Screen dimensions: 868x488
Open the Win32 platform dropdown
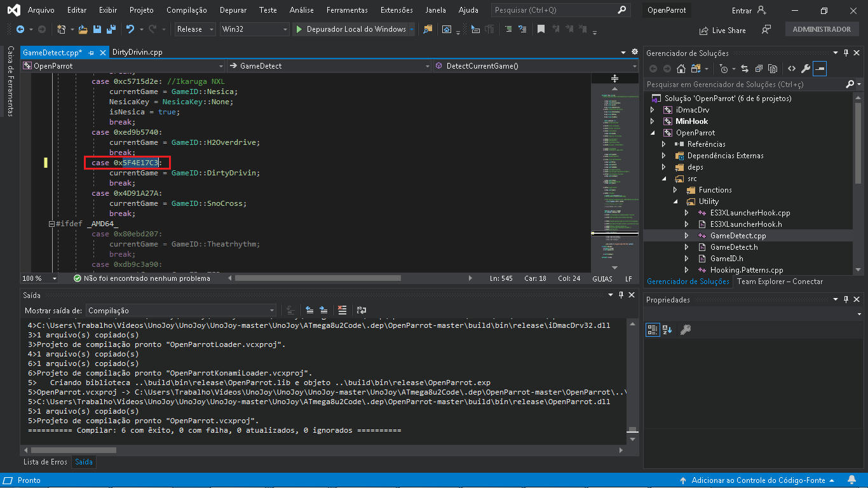pyautogui.click(x=254, y=29)
